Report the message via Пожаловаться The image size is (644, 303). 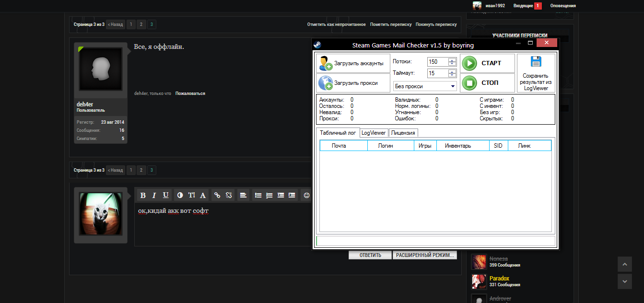click(x=190, y=93)
